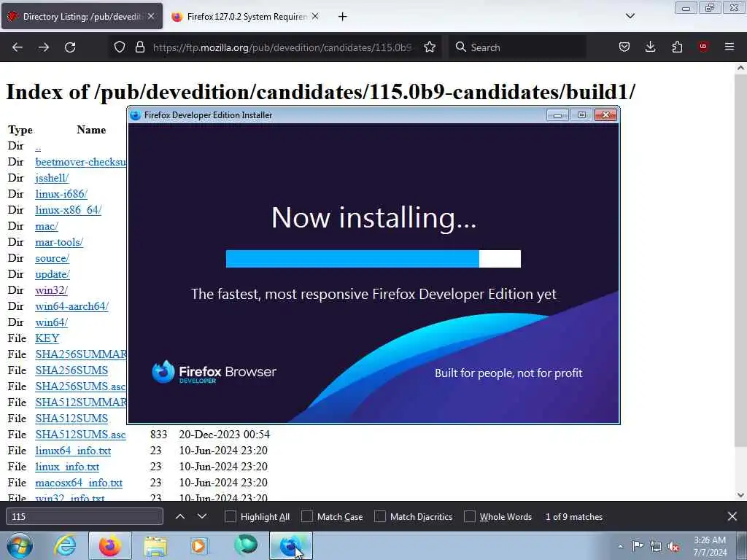Jump to next find match
Viewport: 747px width, 560px height.
[x=202, y=516]
